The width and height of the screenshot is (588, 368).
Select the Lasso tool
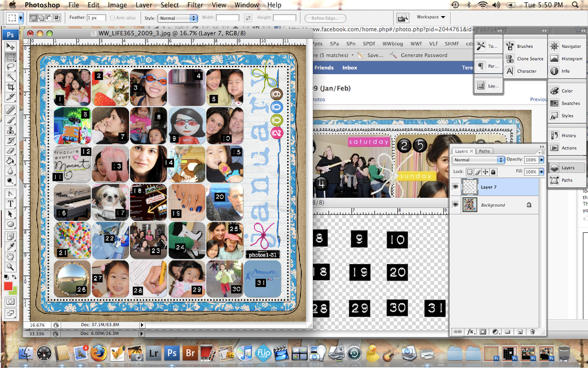[x=10, y=67]
